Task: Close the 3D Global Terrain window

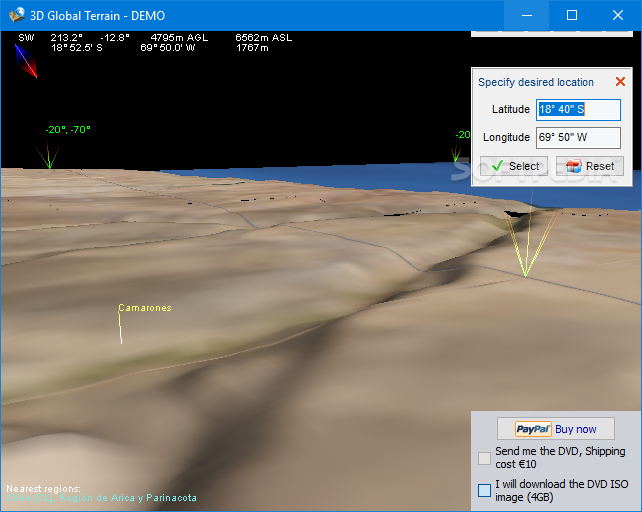Action: click(x=618, y=16)
